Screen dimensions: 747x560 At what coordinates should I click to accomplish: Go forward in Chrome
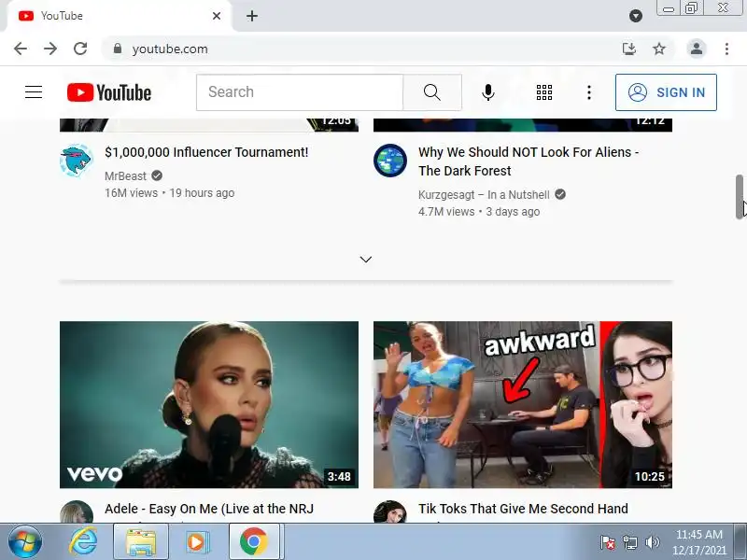[x=50, y=49]
